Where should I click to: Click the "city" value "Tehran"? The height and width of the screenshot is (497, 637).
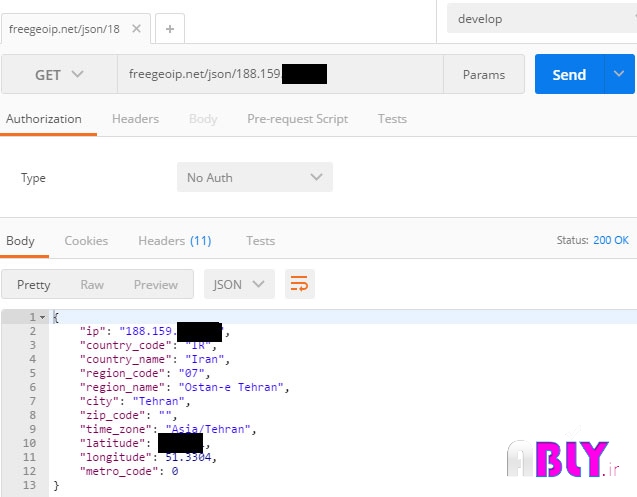point(158,401)
